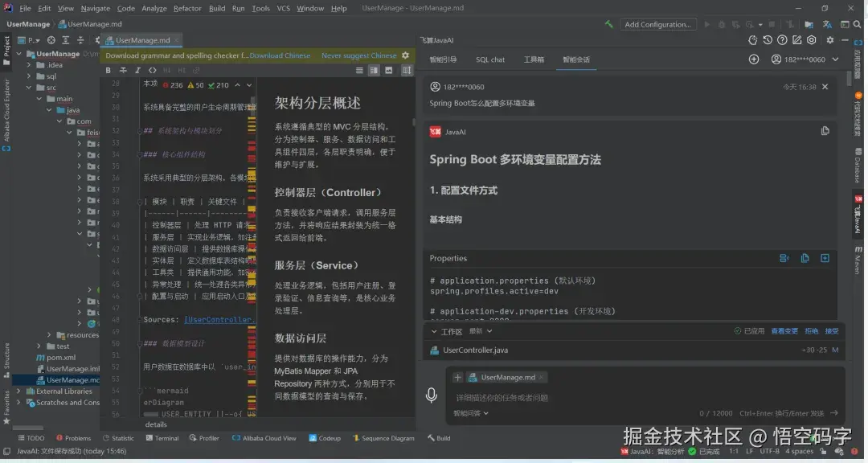This screenshot has width=868, height=463.
Task: Collapse the main folder in the project tree
Action: 38,98
